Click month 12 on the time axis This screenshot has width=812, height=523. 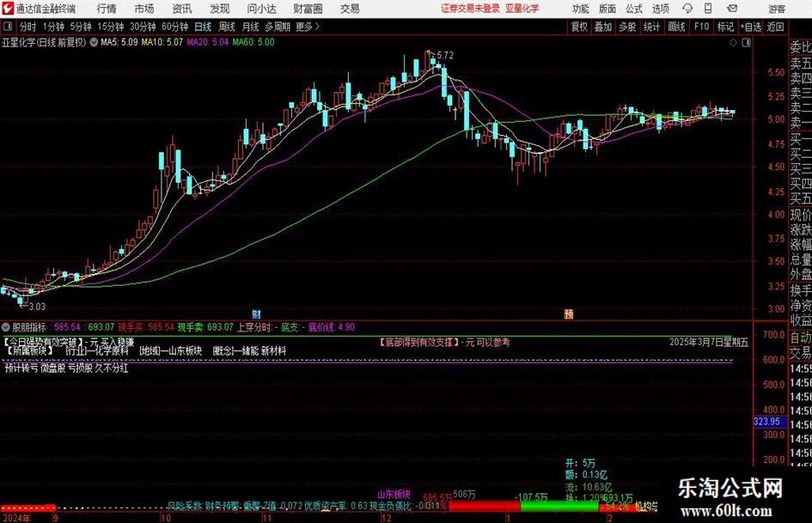[x=386, y=518]
